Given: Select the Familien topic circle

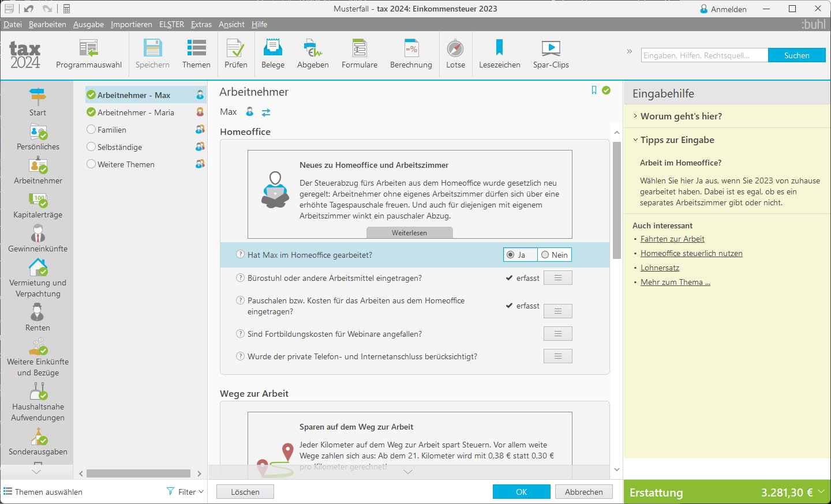Looking at the screenshot, I should [91, 129].
